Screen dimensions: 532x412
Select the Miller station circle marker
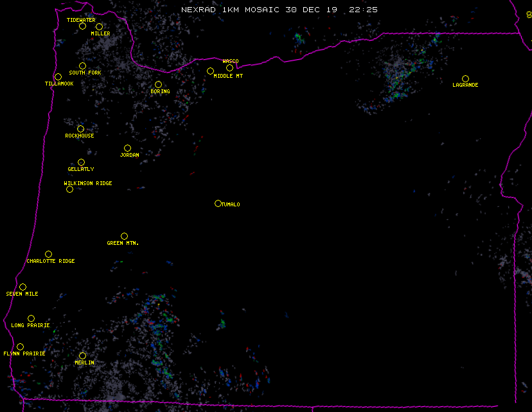pos(99,26)
